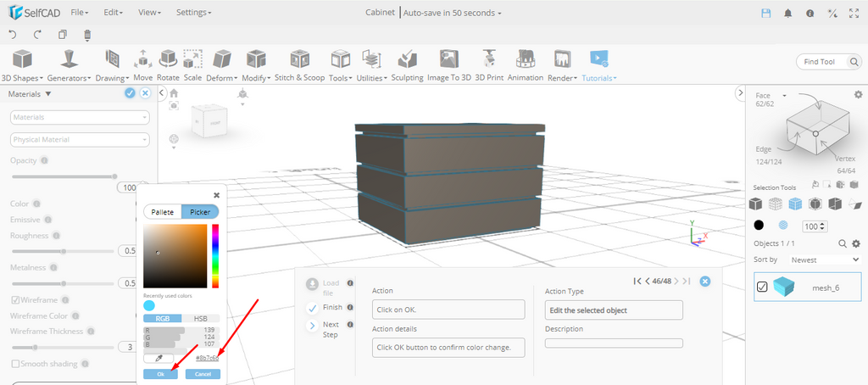868x385 pixels.
Task: Open the Physical Material dropdown
Action: [80, 139]
